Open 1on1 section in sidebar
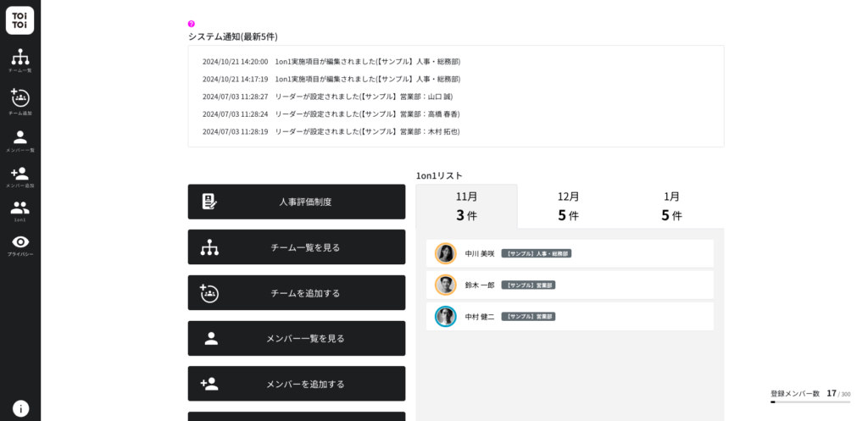This screenshot has width=868, height=421. tap(20, 210)
